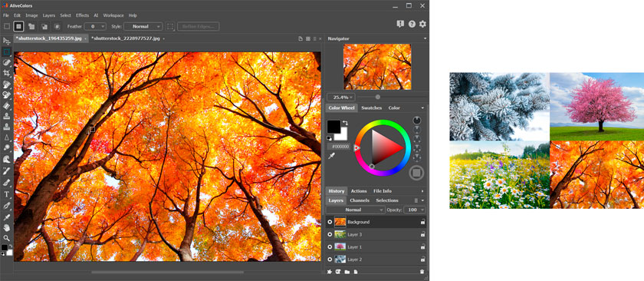Reset colors to default black and white
Viewport: 644px width, 281px height.
[x=330, y=138]
